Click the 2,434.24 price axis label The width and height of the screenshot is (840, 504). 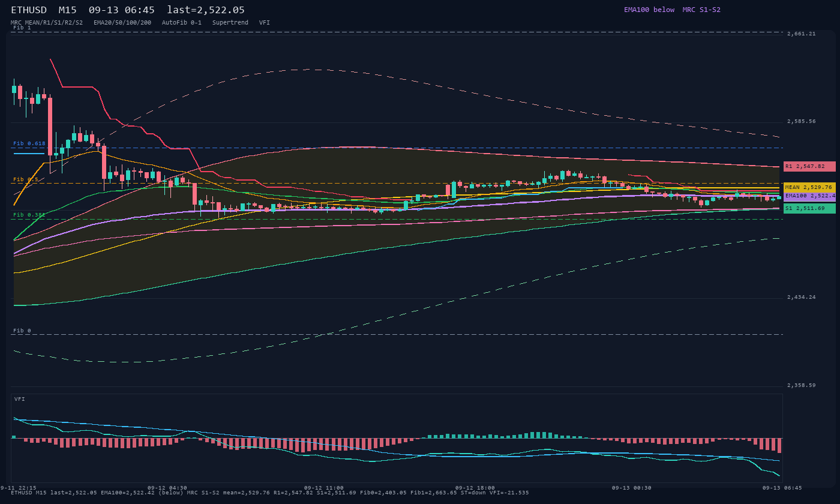tap(802, 298)
